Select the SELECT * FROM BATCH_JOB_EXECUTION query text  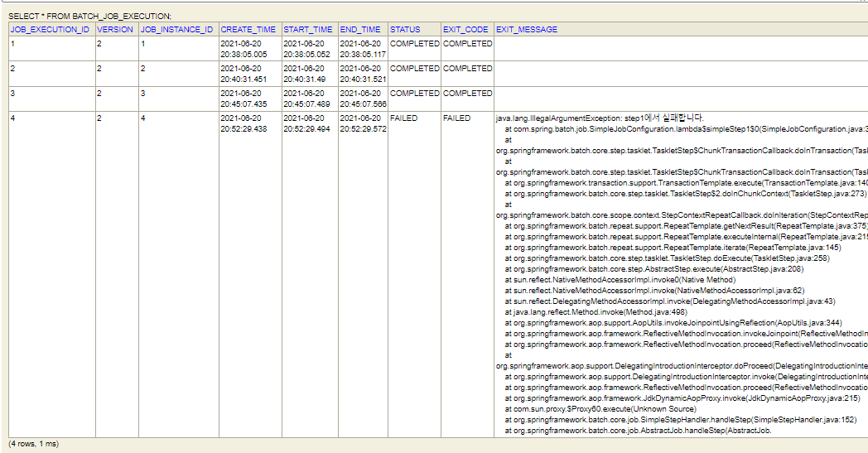(x=89, y=16)
